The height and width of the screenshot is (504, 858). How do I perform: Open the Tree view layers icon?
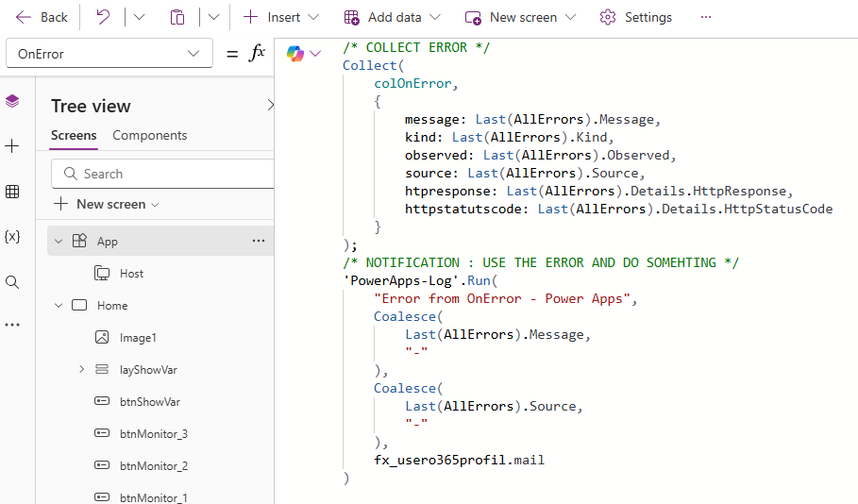coord(12,101)
